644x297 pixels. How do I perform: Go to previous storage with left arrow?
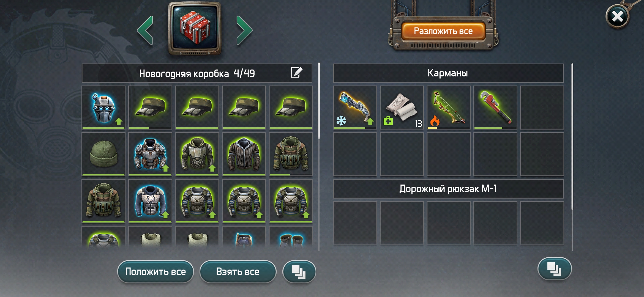click(x=145, y=30)
